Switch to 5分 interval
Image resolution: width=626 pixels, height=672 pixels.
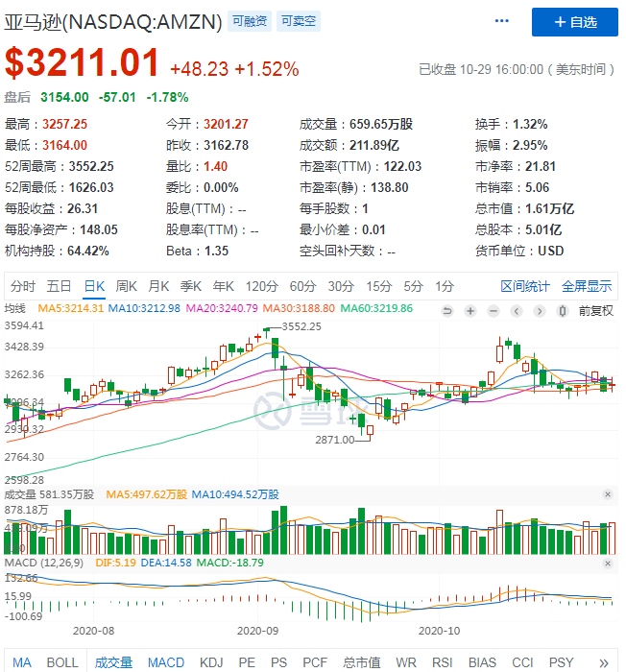point(413,286)
